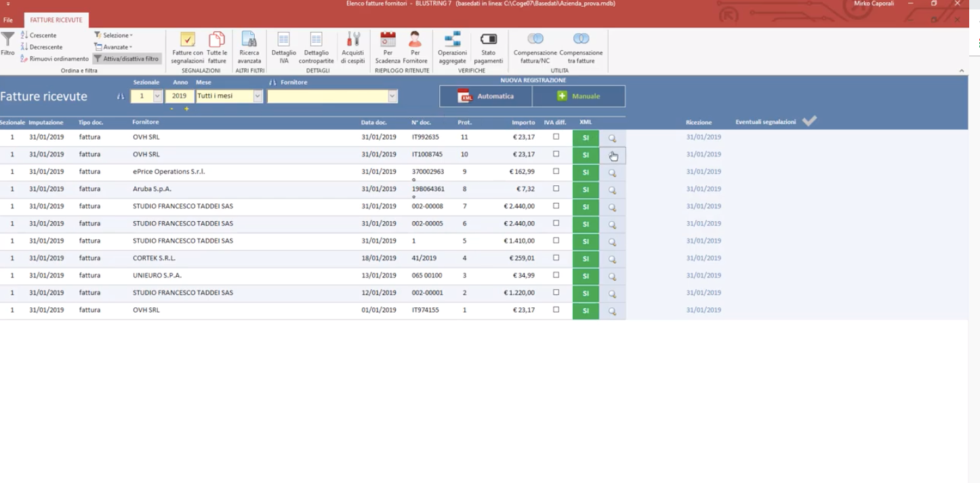Toggle IVA diff. checkbox for ePrice Operations

click(x=556, y=171)
